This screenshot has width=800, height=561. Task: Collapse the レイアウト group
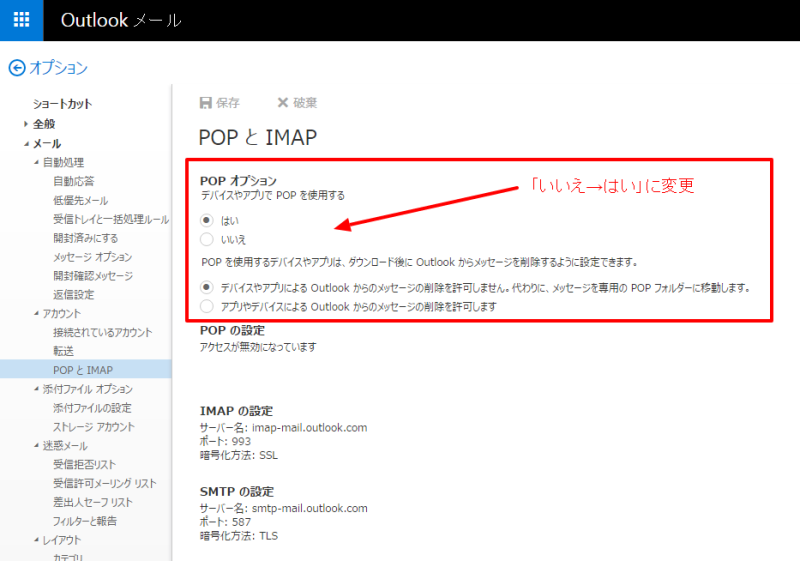[36, 540]
